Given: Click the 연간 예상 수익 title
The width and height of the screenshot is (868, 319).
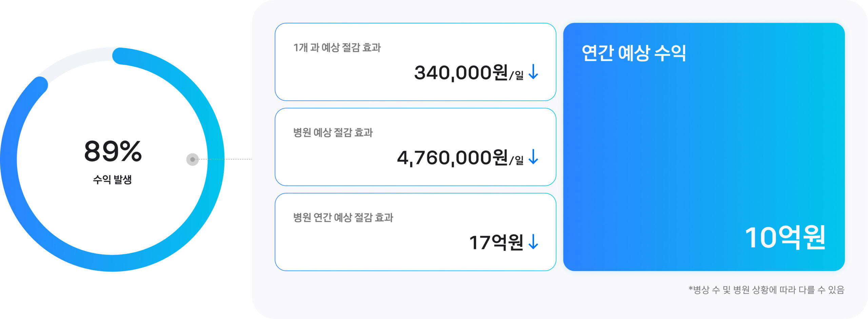Looking at the screenshot, I should (x=634, y=53).
